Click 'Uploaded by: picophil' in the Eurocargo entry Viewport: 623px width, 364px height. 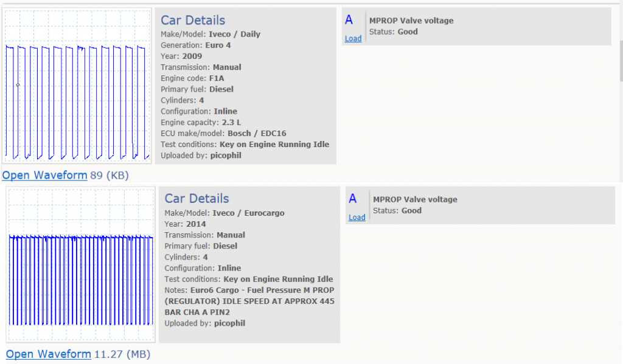pyautogui.click(x=204, y=323)
